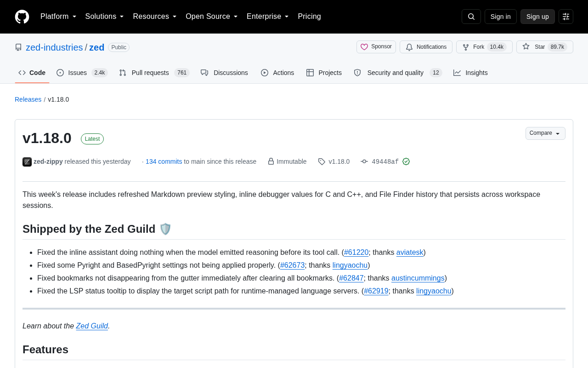
Task: Open pull request #62673
Action: click(x=293, y=265)
